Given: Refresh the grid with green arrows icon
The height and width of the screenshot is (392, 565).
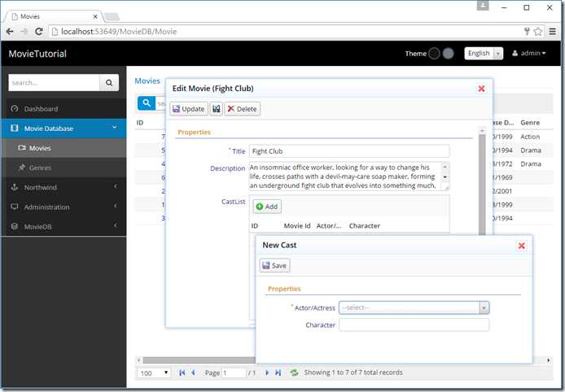Looking at the screenshot, I should click(294, 372).
